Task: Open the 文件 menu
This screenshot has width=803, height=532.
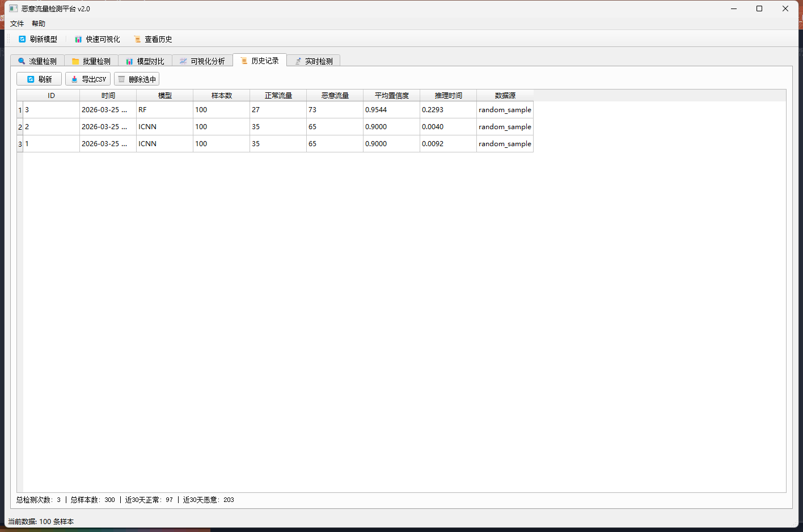Action: point(17,23)
